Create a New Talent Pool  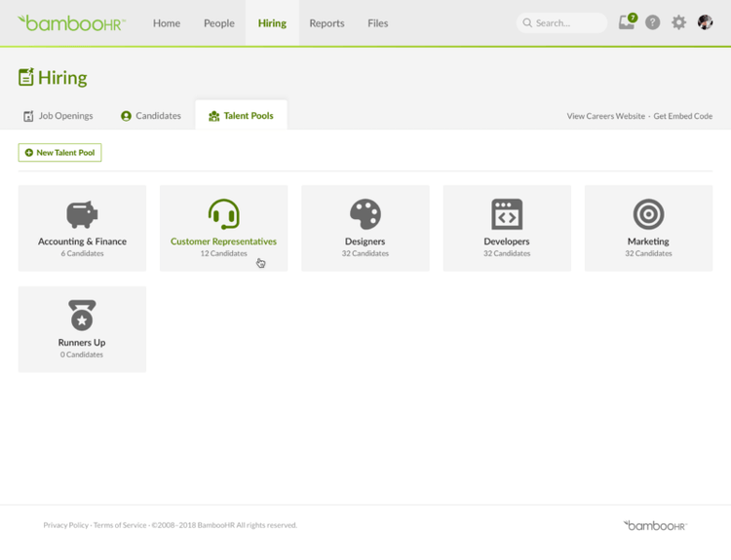(59, 152)
